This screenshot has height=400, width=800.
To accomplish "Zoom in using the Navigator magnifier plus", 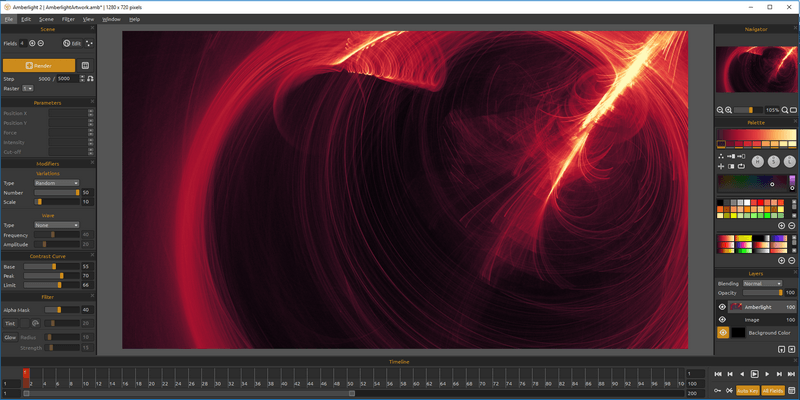I will coord(730,109).
